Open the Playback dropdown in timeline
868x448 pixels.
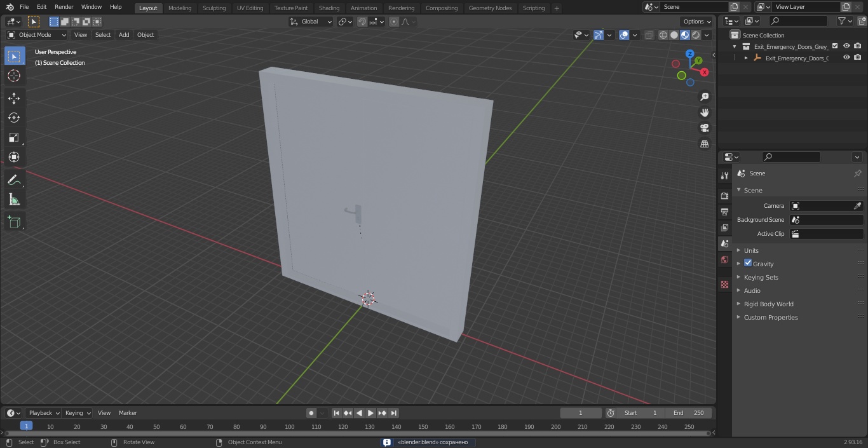click(43, 413)
